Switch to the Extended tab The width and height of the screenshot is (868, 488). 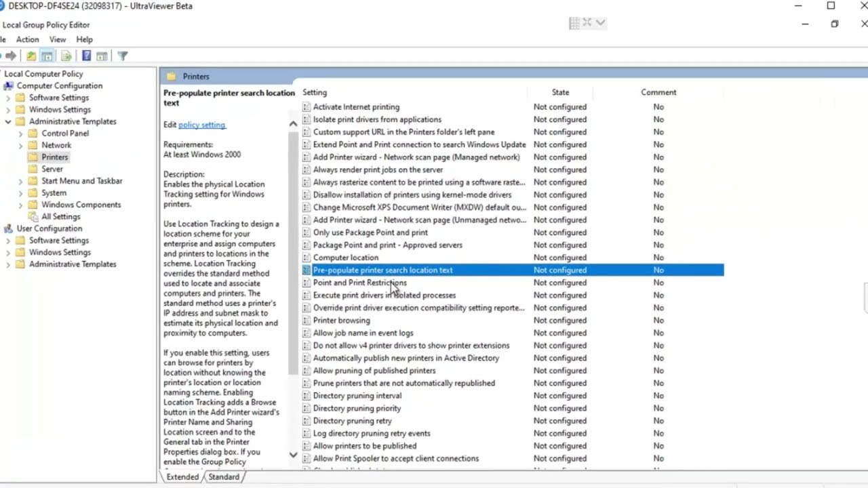pyautogui.click(x=182, y=477)
